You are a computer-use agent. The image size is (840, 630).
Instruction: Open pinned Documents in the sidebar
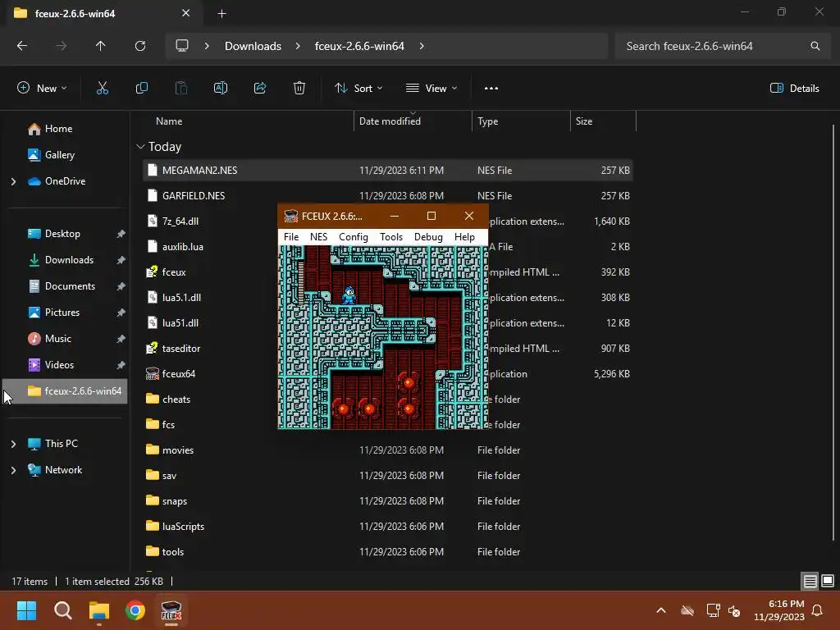click(x=71, y=286)
